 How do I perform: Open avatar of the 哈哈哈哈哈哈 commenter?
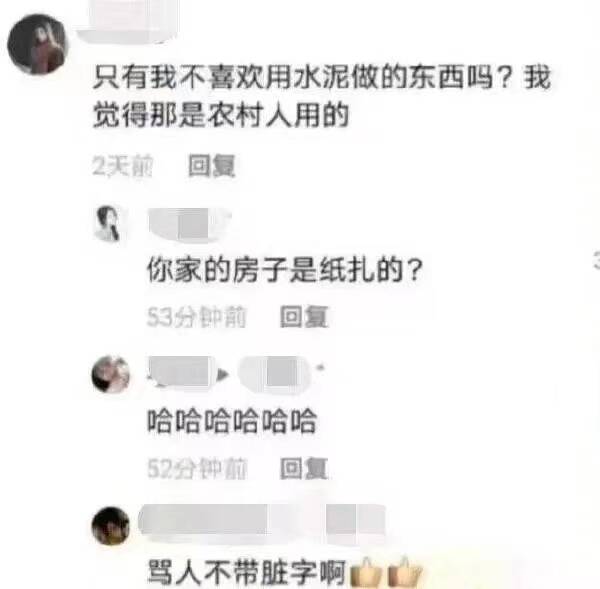coord(111,374)
